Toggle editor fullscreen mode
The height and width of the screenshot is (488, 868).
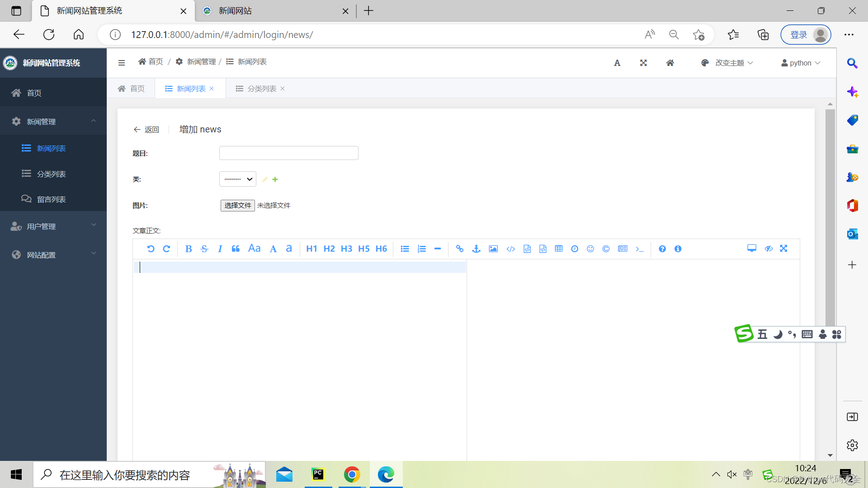(x=784, y=249)
